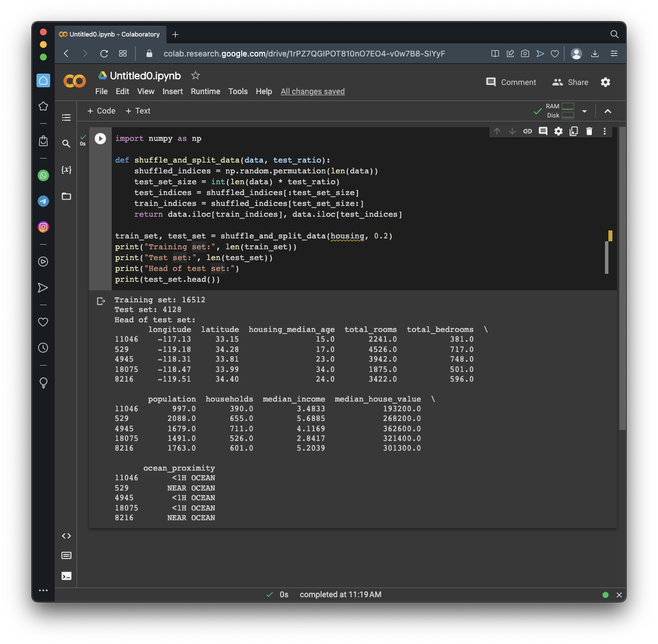This screenshot has height=644, width=658.
Task: Open the Files panel in the left sidebar
Action: [x=67, y=196]
